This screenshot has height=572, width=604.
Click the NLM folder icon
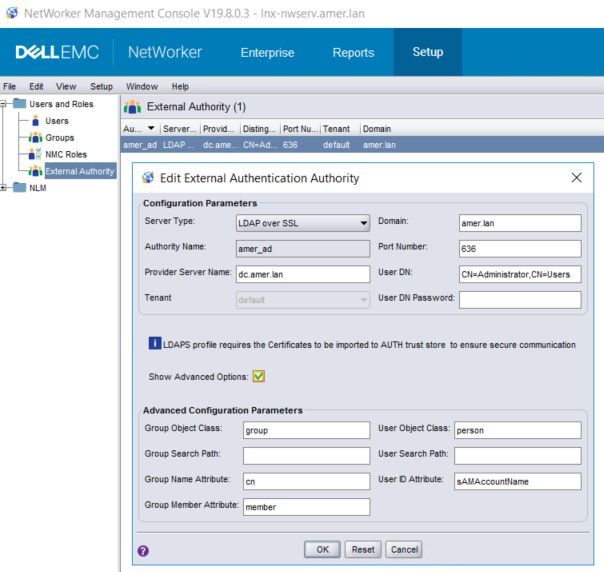[x=19, y=188]
